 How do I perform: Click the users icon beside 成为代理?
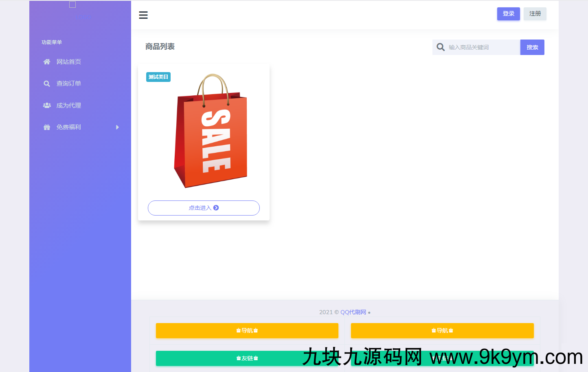coord(47,106)
